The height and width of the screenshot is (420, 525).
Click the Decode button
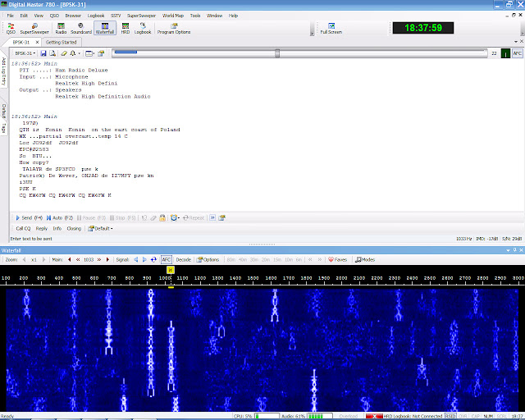[184, 259]
